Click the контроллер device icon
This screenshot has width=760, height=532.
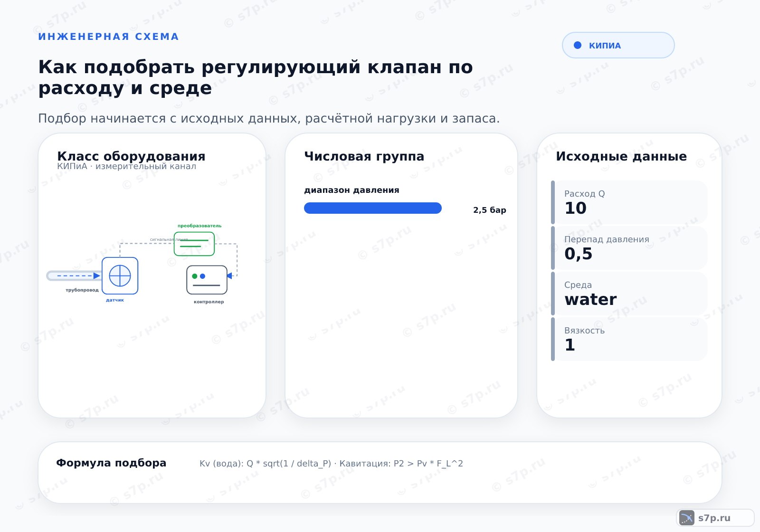click(x=207, y=280)
